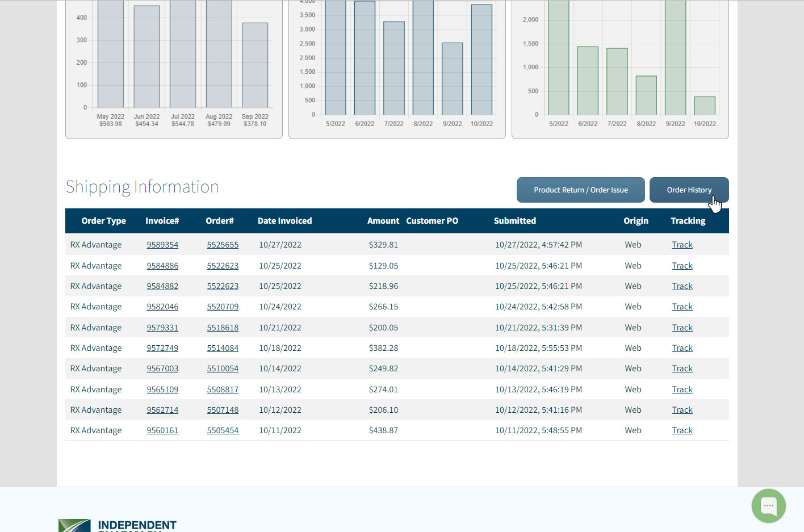Click the 9/2022 bar in blue chart
Viewport: 804px width, 532px height.
(453, 79)
